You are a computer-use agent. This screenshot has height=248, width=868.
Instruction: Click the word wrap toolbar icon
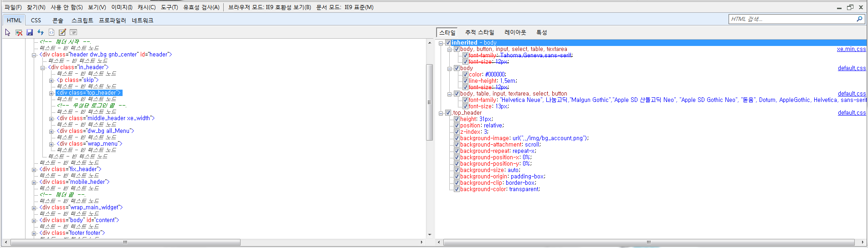(73, 32)
